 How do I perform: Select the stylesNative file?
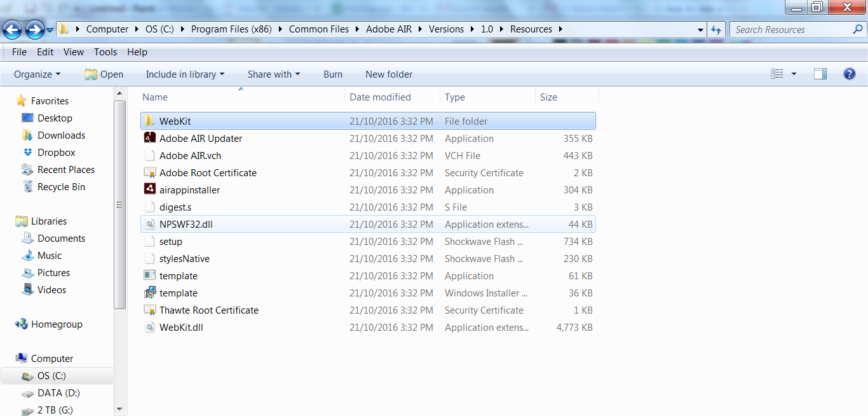pyautogui.click(x=368, y=259)
